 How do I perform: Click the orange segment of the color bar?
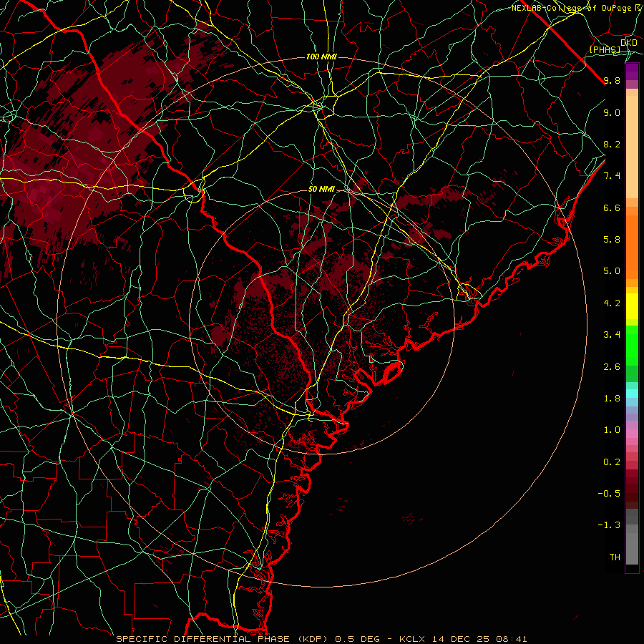tap(632, 246)
